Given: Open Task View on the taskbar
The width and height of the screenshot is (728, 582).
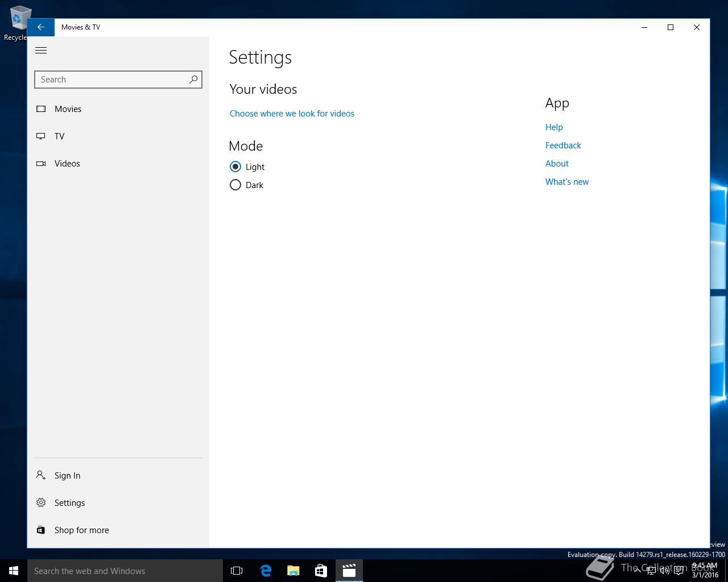Looking at the screenshot, I should (237, 571).
